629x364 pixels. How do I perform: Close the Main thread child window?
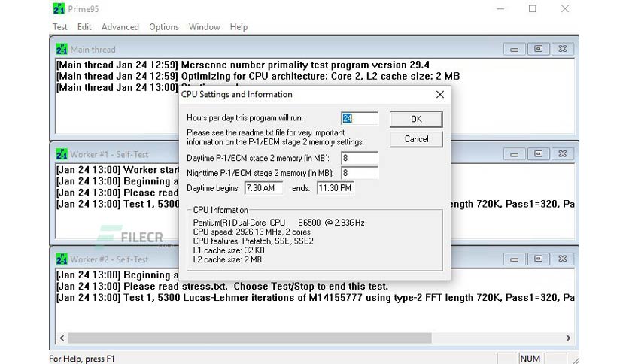tap(562, 49)
